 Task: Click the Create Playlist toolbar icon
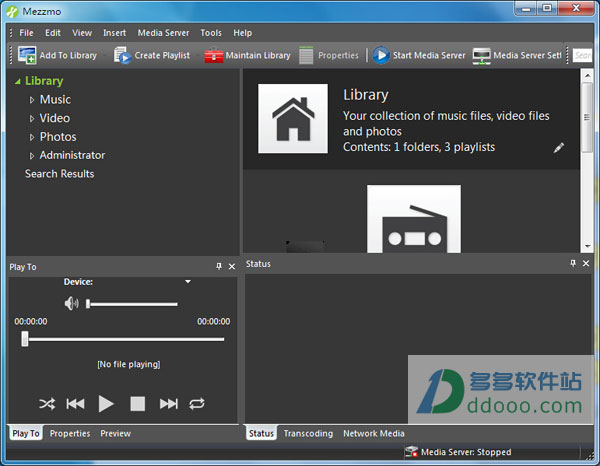123,55
